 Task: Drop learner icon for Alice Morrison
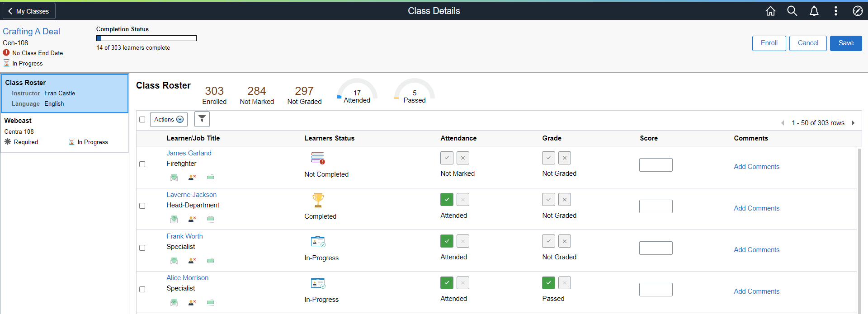pos(192,302)
